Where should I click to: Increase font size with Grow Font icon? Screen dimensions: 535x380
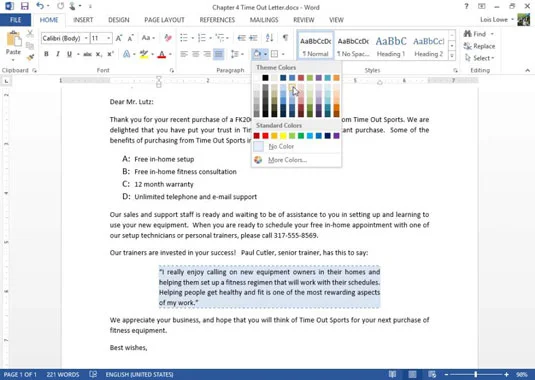(x=119, y=38)
